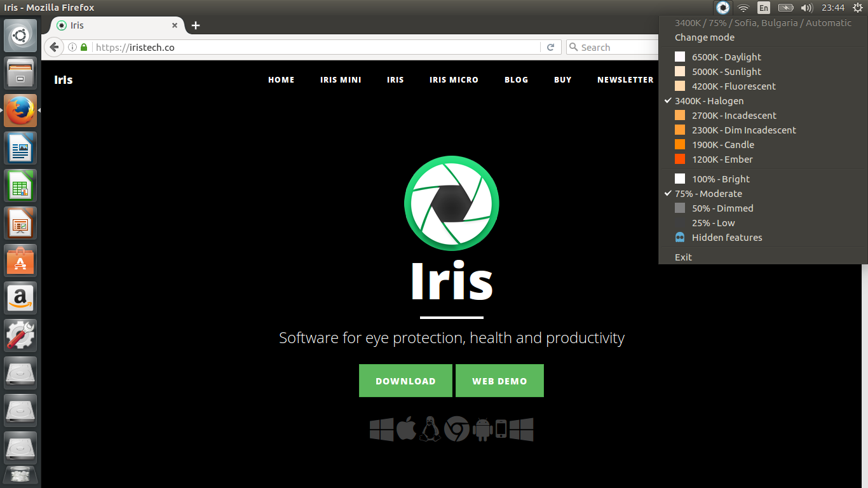Launch LibreOffice Calc
This screenshot has height=488, width=868.
(20, 186)
